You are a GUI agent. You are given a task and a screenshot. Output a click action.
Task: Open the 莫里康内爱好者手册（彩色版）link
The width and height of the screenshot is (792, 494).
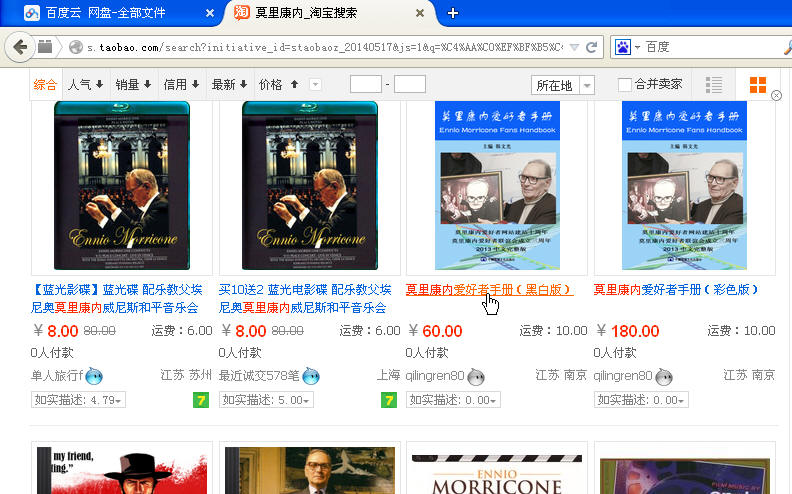coord(677,289)
